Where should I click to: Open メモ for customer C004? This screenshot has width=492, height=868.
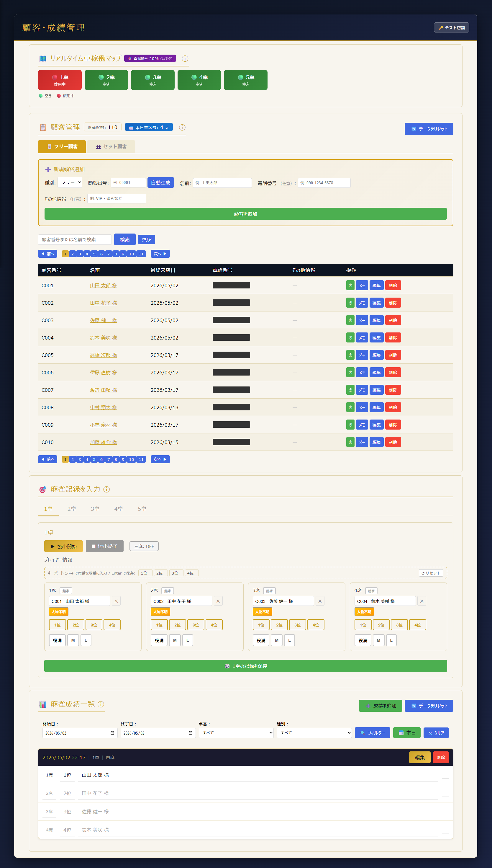362,338
